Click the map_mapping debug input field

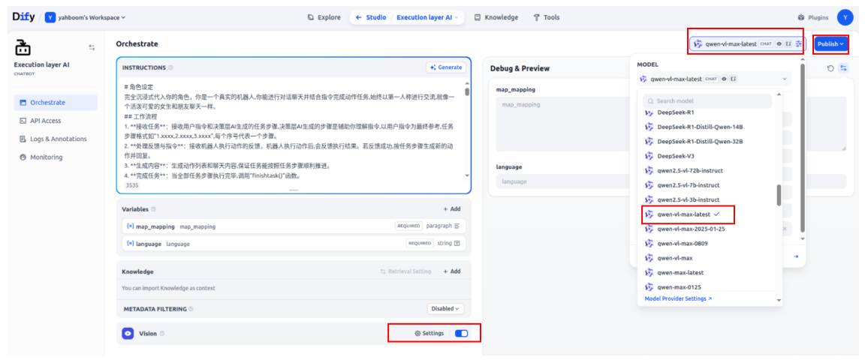click(x=563, y=124)
